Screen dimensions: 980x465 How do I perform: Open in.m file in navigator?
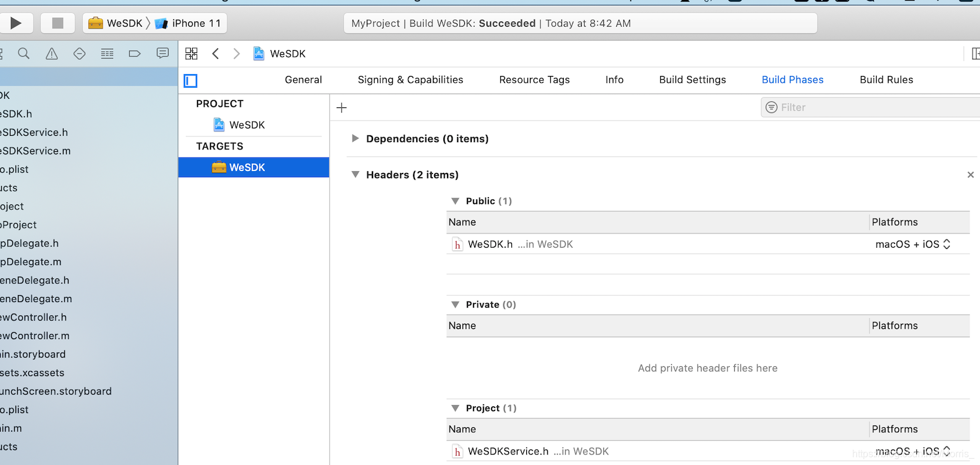[x=11, y=428]
